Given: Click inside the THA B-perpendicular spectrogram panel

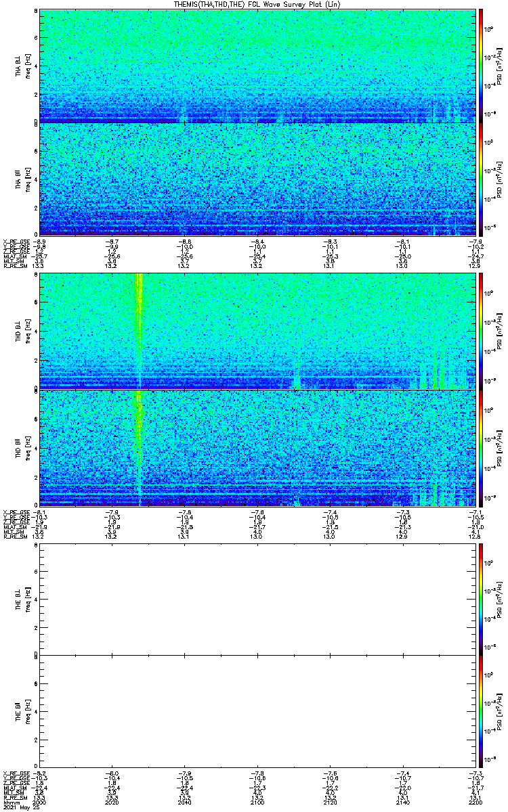Looking at the screenshot, I should pyautogui.click(x=257, y=66).
